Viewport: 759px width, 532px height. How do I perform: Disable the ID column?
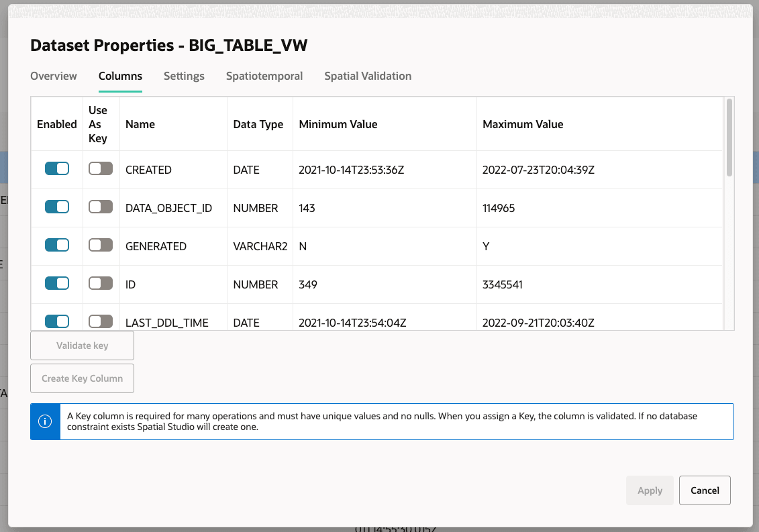click(x=56, y=283)
